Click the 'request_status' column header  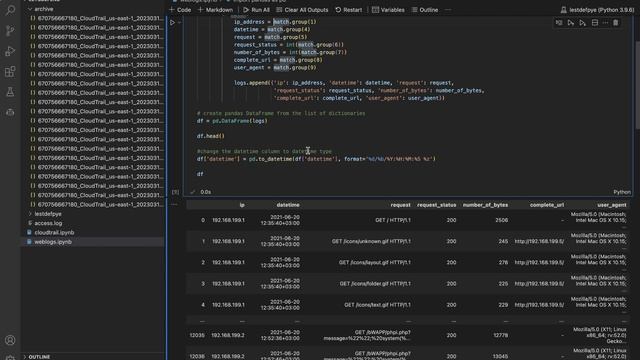[436, 205]
